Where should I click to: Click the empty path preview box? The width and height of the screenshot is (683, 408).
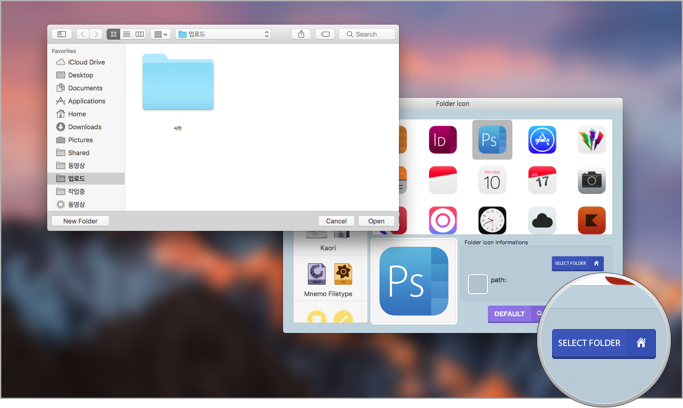[x=477, y=284]
